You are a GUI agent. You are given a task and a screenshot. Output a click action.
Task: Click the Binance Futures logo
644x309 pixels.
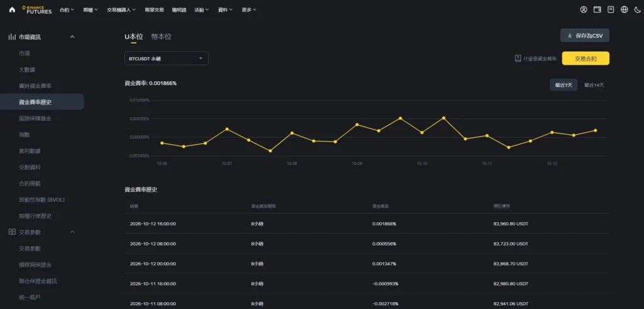click(36, 9)
